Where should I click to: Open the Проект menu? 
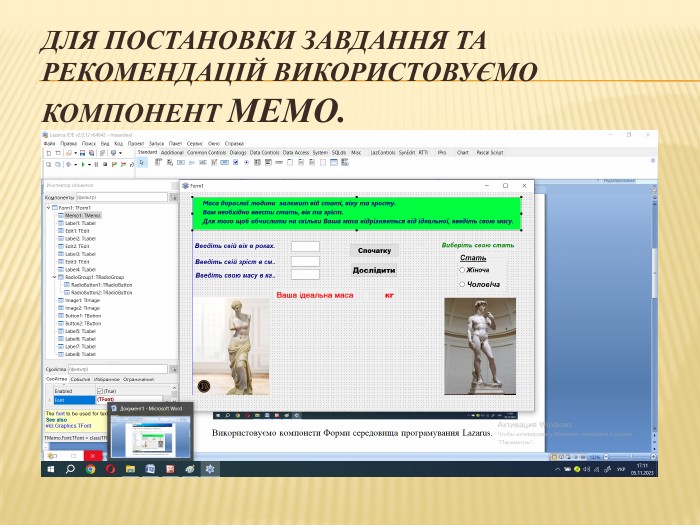point(136,144)
